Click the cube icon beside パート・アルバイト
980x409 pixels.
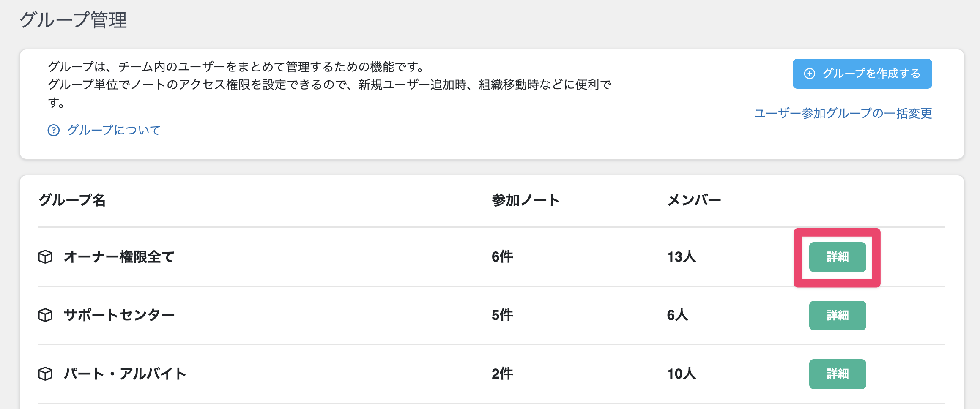coord(45,374)
